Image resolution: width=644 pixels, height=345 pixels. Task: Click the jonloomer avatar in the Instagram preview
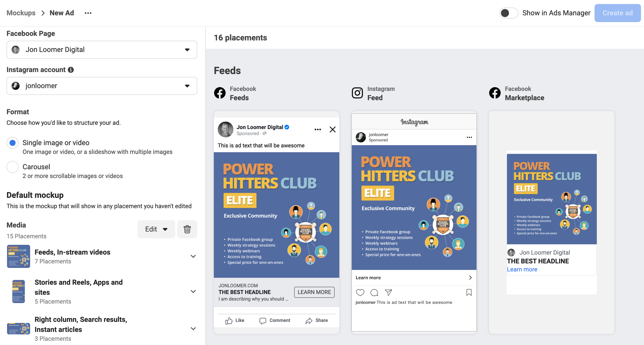coord(361,137)
